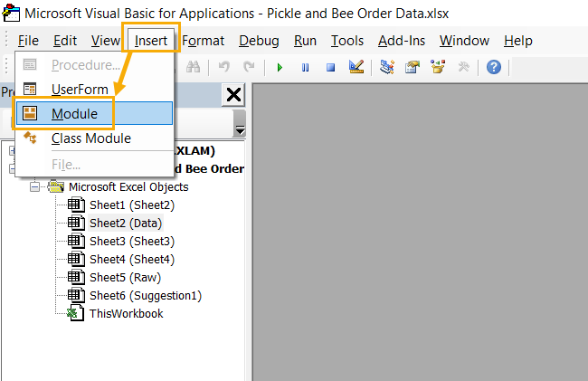
Task: Click menu bar drag handle
Action: click(6, 39)
